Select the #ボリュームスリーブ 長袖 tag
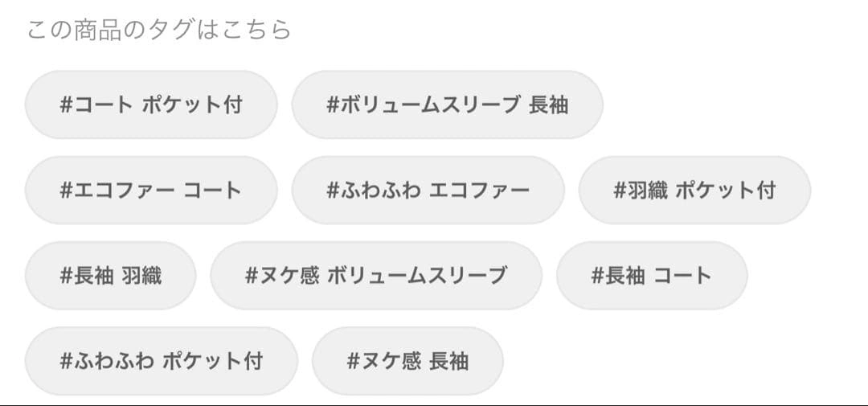Screen dimensions: 868x406 pyautogui.click(x=447, y=105)
